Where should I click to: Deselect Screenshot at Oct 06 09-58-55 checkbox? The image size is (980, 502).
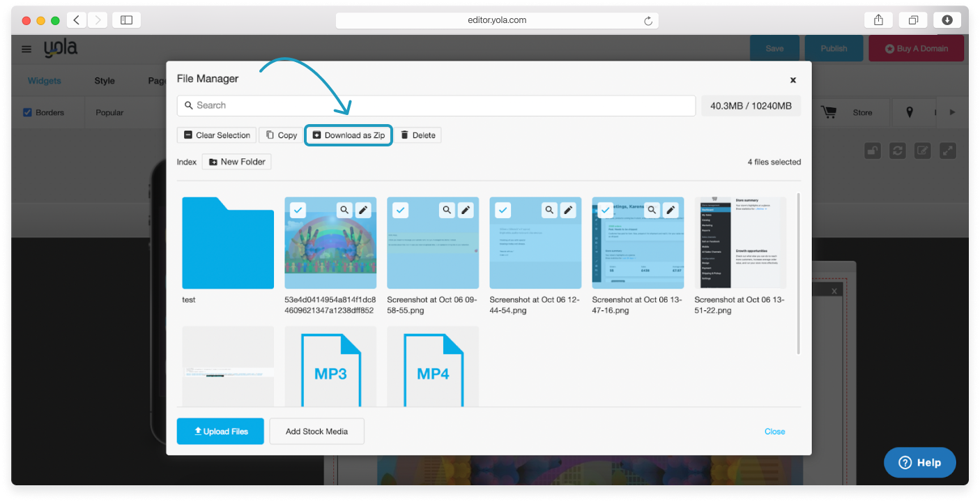(400, 210)
